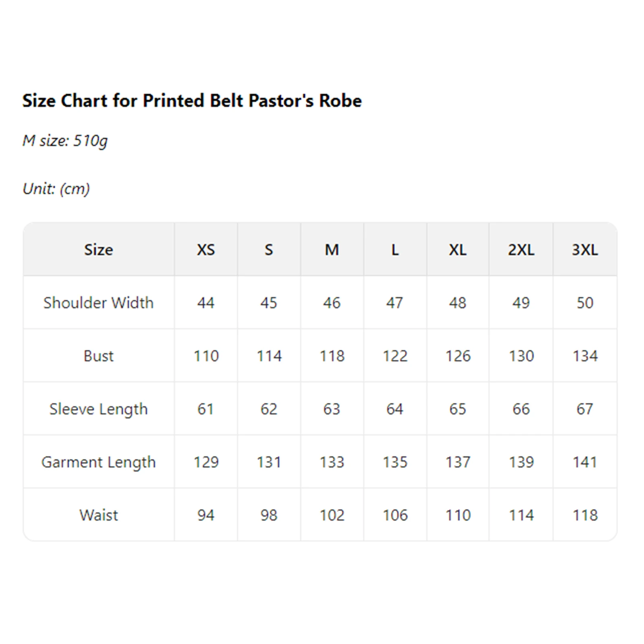
Task: Click the "M size: 510g" note
Action: pos(65,140)
